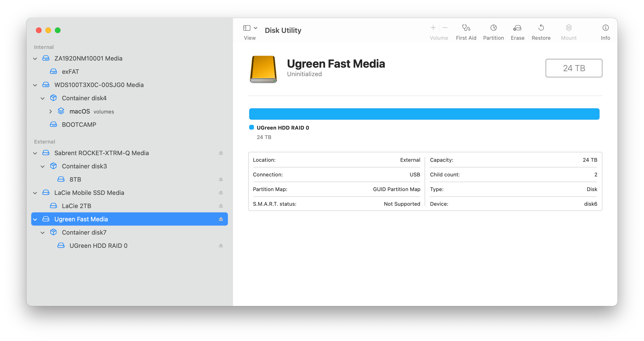The width and height of the screenshot is (644, 341).
Task: Select the Restore toolbar icon
Action: coord(541,31)
